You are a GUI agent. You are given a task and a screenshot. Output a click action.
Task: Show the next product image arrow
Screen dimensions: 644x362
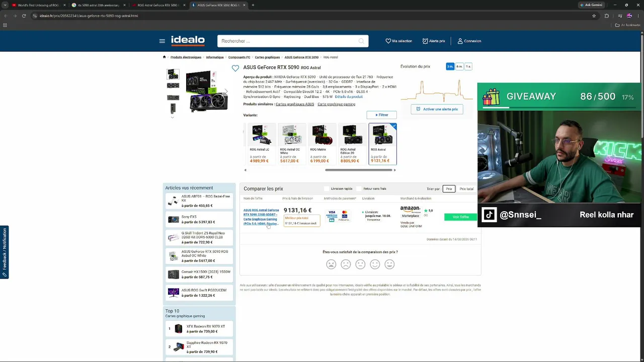[x=226, y=92]
